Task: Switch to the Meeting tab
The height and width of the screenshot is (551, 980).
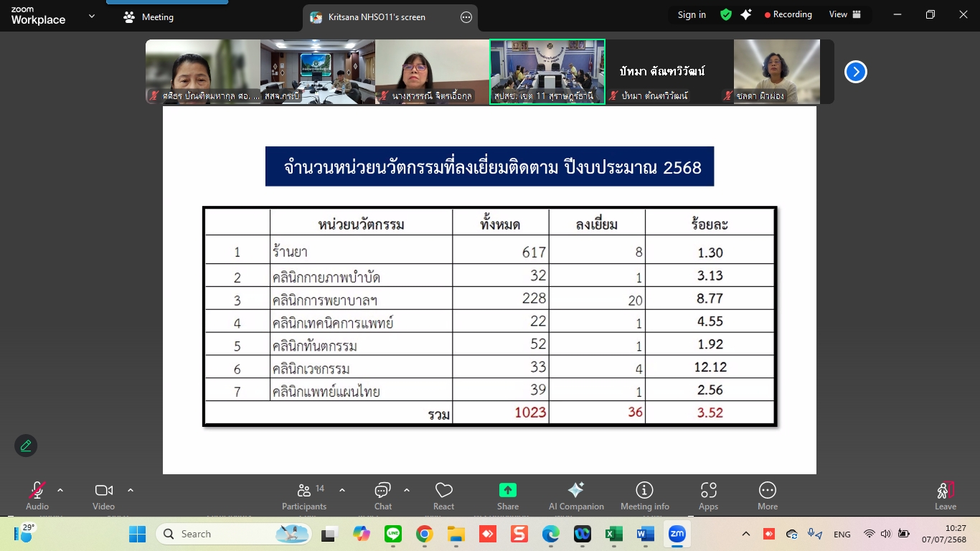Action: coord(149,17)
